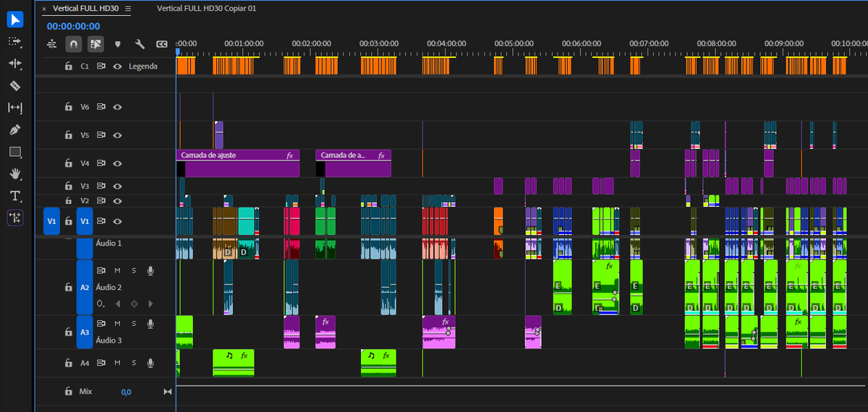Screen dimensions: 868x412
Task: Select second music clip on track A4
Action: coord(378,363)
